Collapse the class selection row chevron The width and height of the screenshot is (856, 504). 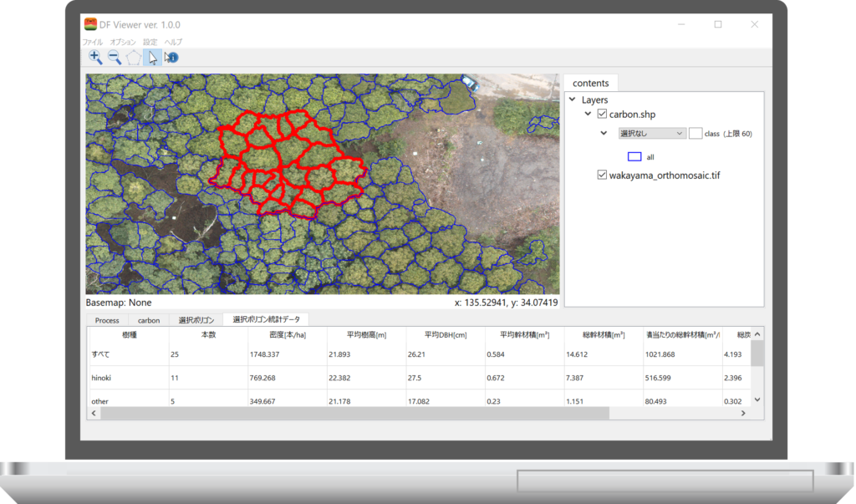pyautogui.click(x=604, y=133)
